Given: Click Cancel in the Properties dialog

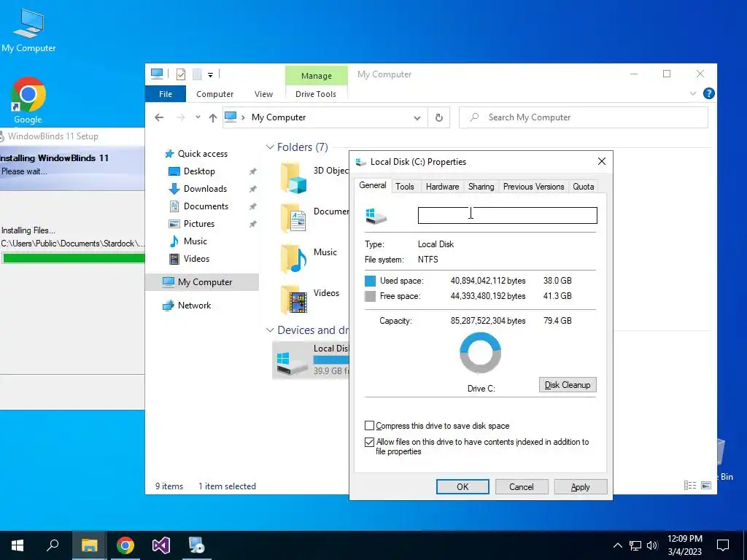Looking at the screenshot, I should (x=522, y=486).
